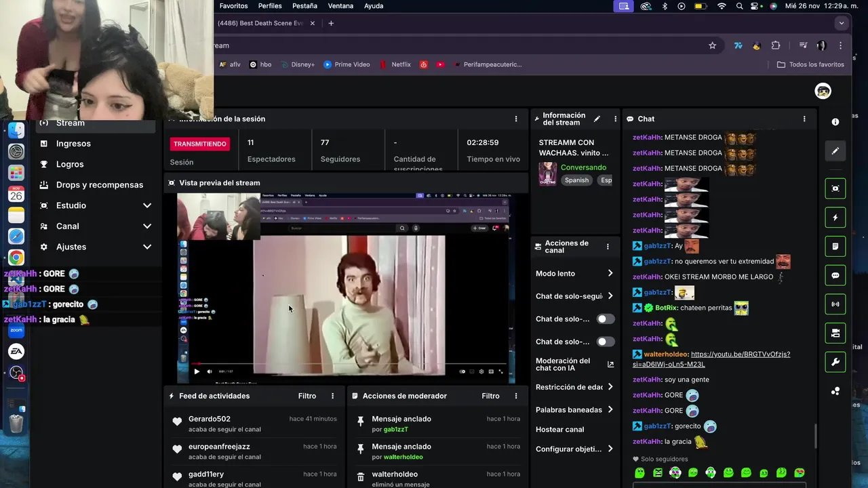Viewport: 868px width, 488px height.
Task: Open Todos los favoritos folder
Action: pos(810,64)
